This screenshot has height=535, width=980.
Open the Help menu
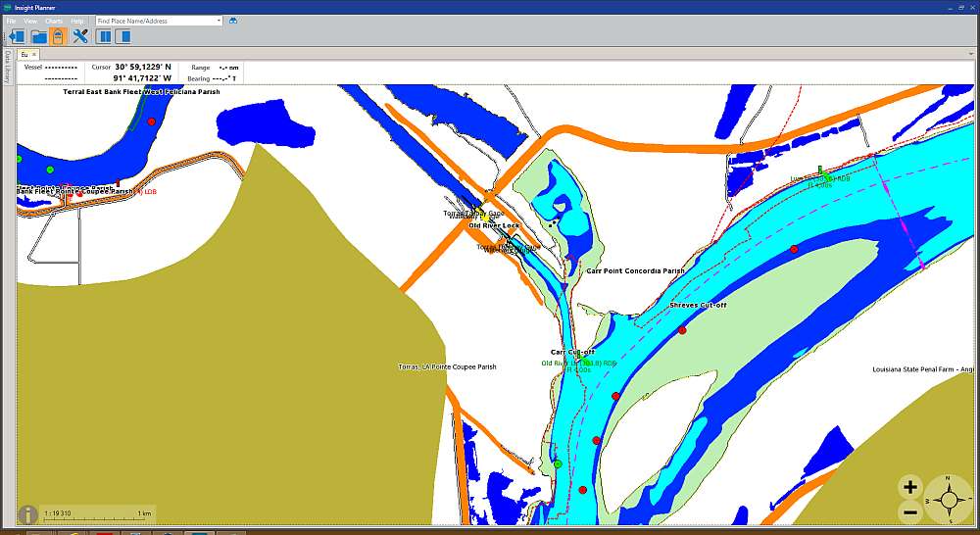pos(76,21)
